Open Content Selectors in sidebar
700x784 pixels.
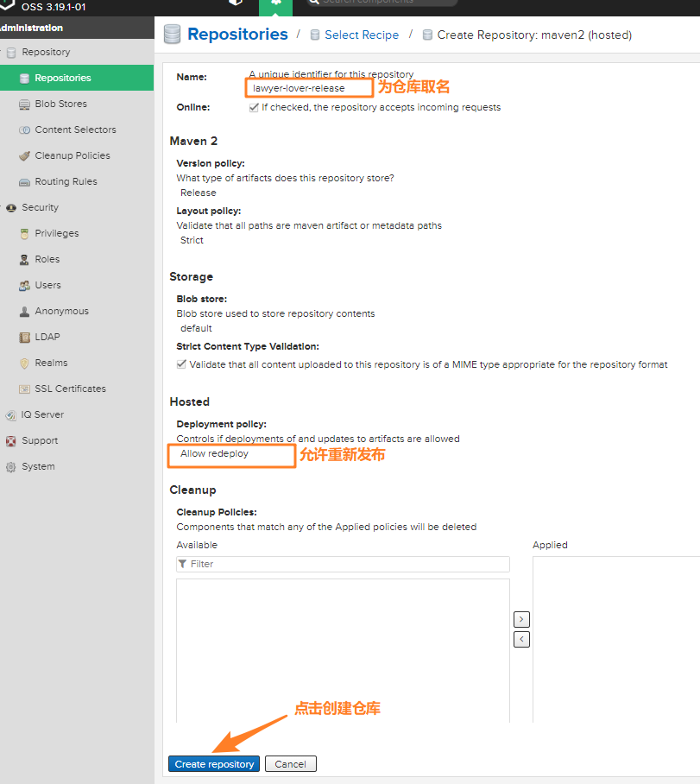tap(77, 130)
